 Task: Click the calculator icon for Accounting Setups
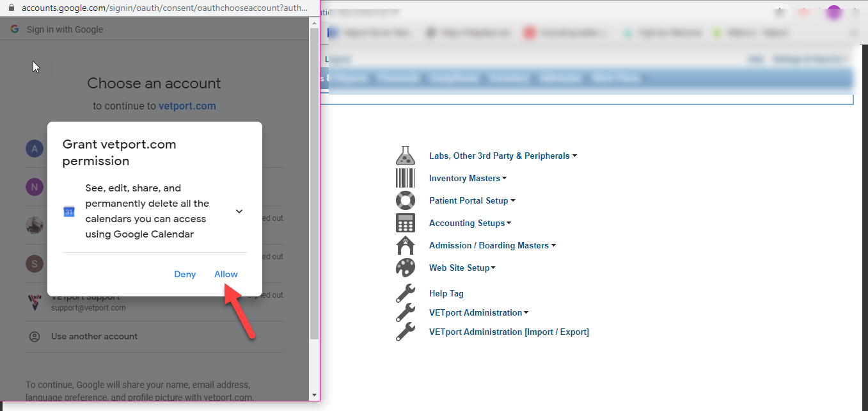406,223
